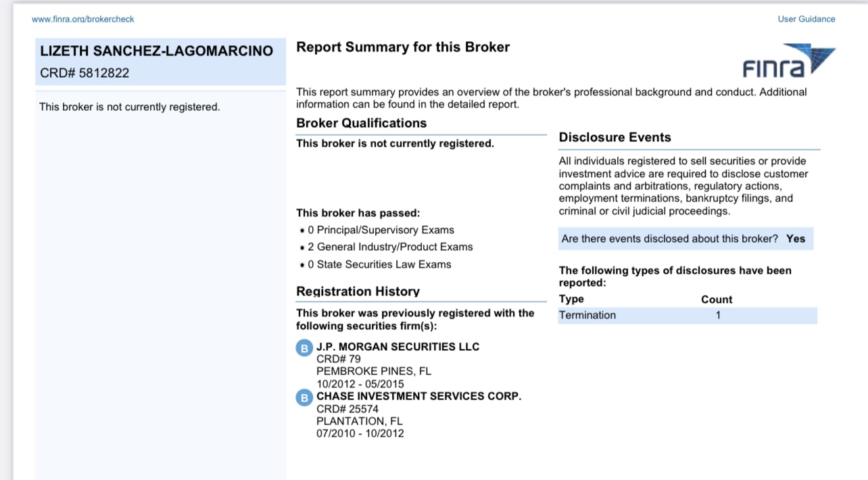
Task: Click the sidebar not currently registered notice
Action: [130, 107]
